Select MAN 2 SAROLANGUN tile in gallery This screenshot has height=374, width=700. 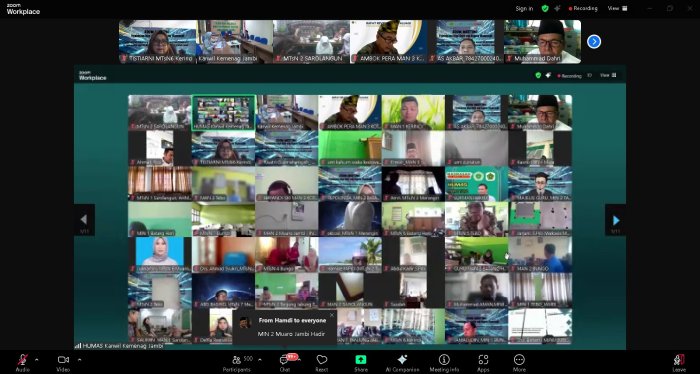350,290
